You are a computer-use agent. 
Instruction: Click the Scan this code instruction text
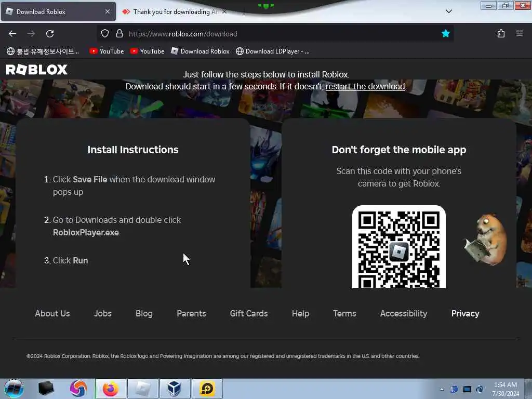click(399, 177)
